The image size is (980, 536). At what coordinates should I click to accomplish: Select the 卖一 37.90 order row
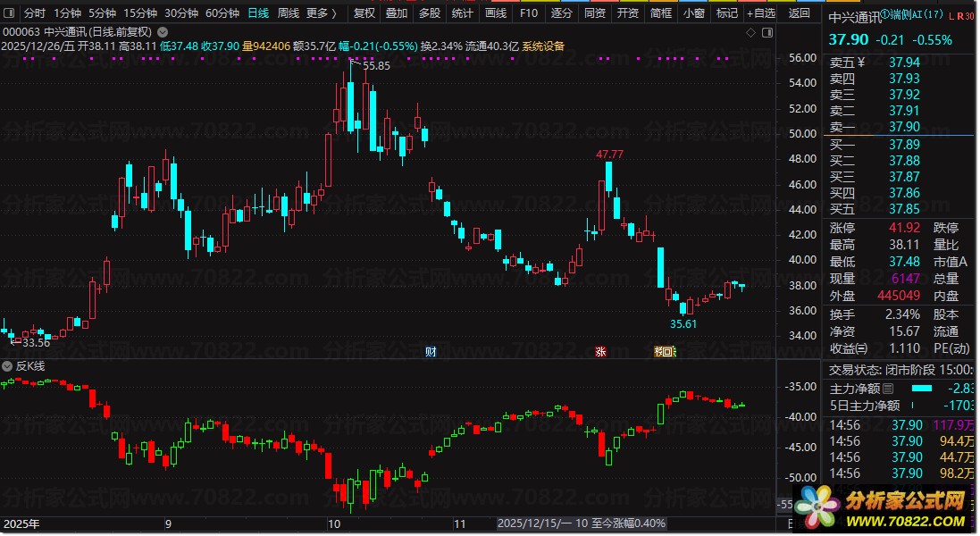898,127
